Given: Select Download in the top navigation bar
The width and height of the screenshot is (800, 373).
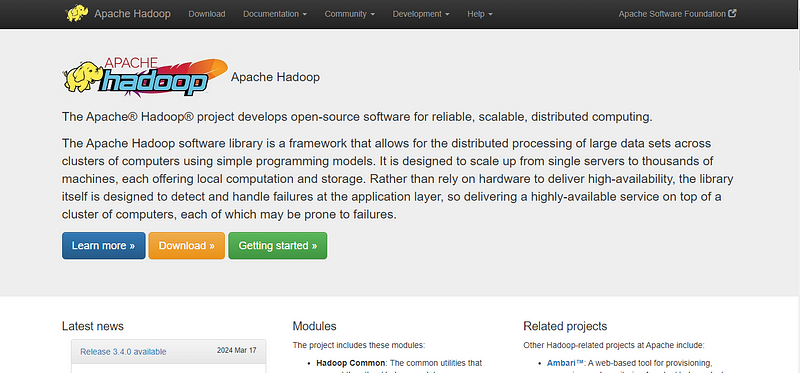Looking at the screenshot, I should tap(207, 14).
